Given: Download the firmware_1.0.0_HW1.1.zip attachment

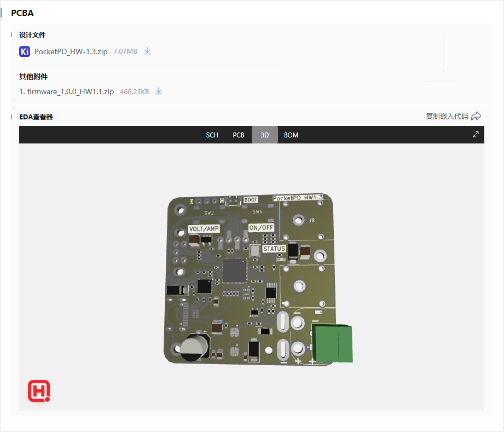Looking at the screenshot, I should click(159, 91).
